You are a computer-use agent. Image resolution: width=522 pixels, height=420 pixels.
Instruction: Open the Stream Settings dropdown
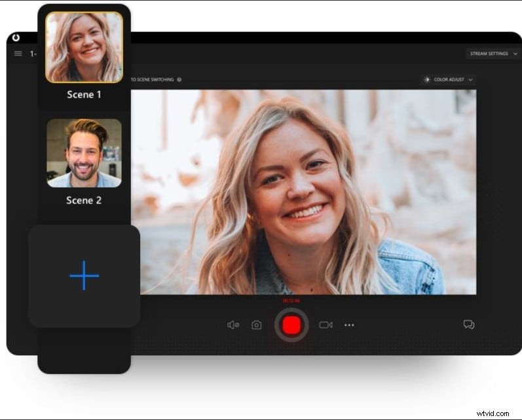pyautogui.click(x=493, y=54)
